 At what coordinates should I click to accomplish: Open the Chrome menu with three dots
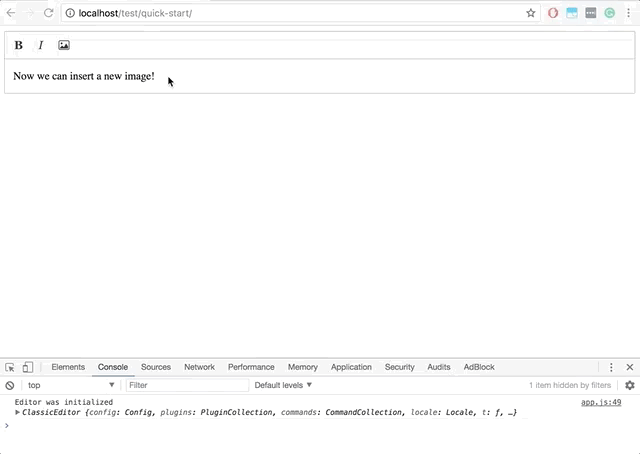tap(629, 13)
